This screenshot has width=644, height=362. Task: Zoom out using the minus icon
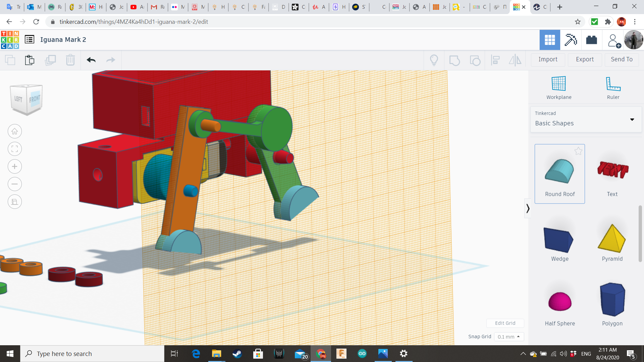pyautogui.click(x=15, y=184)
